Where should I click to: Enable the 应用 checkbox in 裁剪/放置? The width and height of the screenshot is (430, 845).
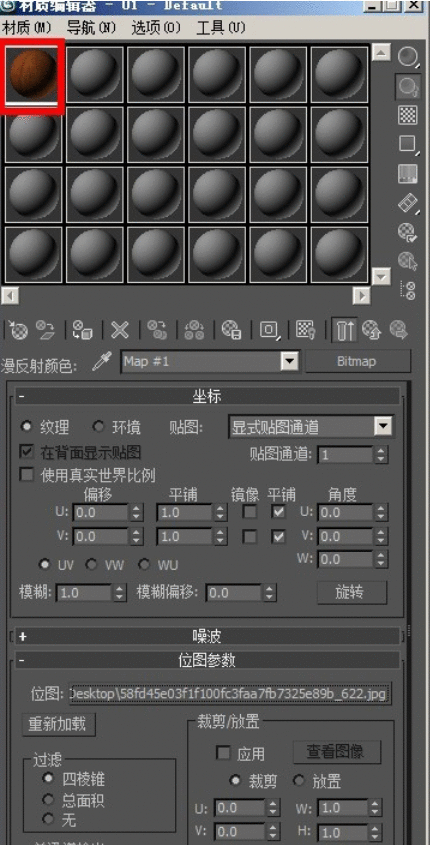click(223, 753)
